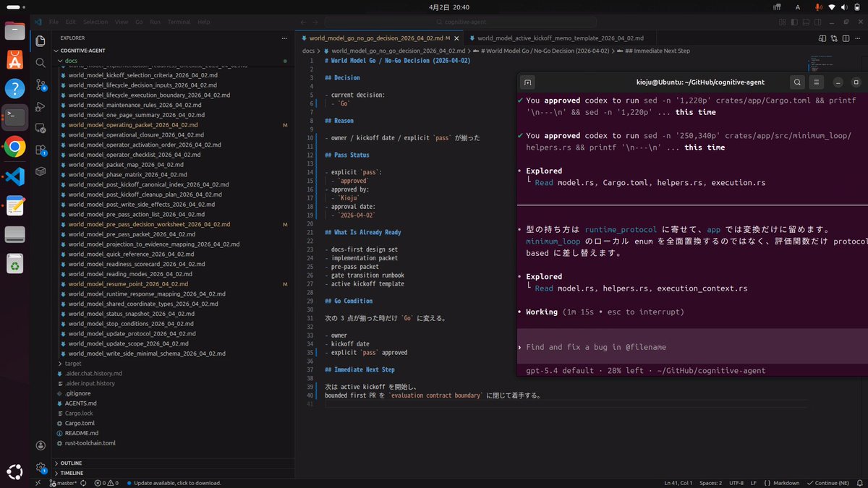This screenshot has height=488, width=868.
Task: Open the terminal hamburger menu
Action: 816,82
